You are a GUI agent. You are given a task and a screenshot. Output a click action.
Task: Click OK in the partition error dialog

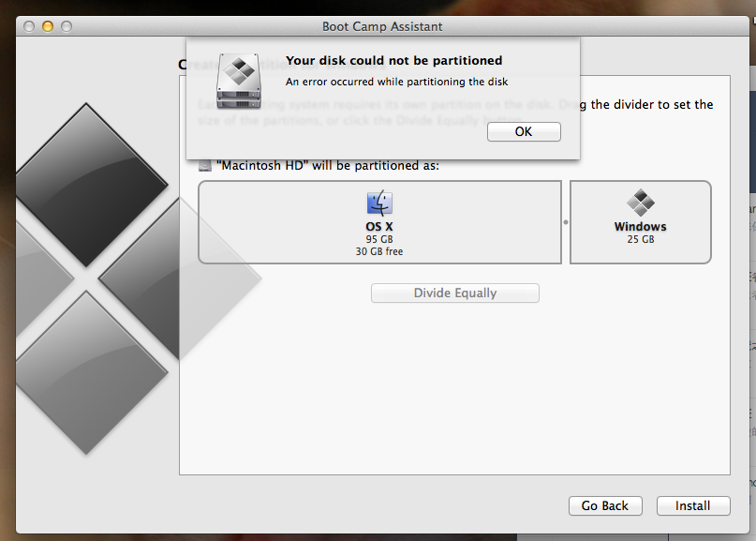524,132
